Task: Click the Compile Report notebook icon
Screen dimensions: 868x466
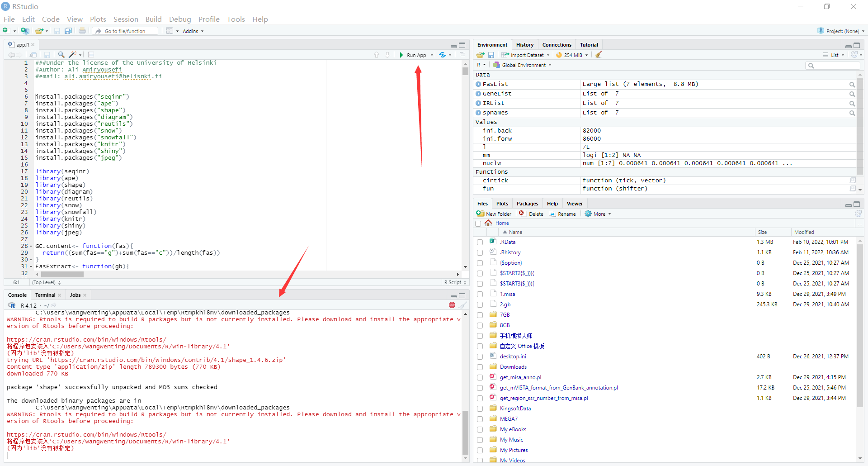Action: (91, 55)
